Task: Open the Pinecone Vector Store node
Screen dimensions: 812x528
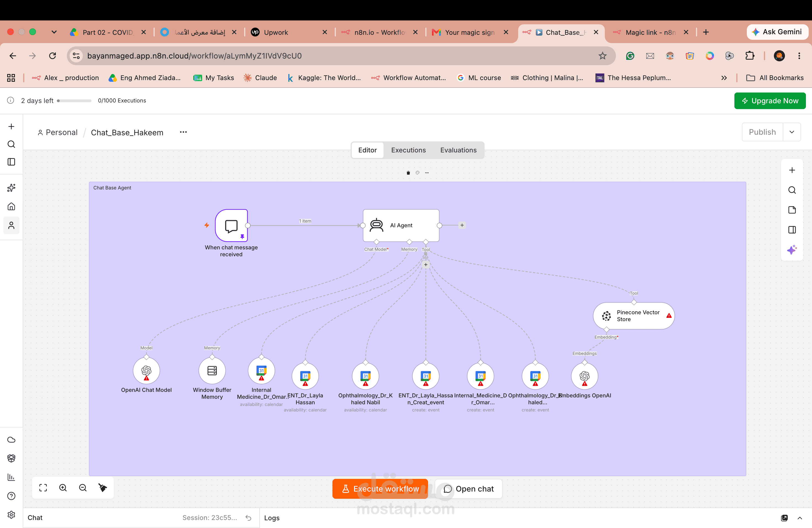Action: point(634,316)
